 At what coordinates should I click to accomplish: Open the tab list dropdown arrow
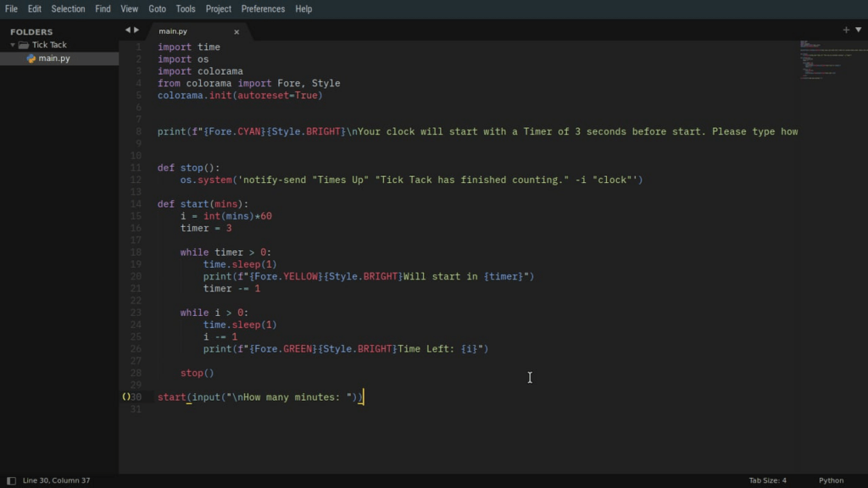(x=858, y=30)
